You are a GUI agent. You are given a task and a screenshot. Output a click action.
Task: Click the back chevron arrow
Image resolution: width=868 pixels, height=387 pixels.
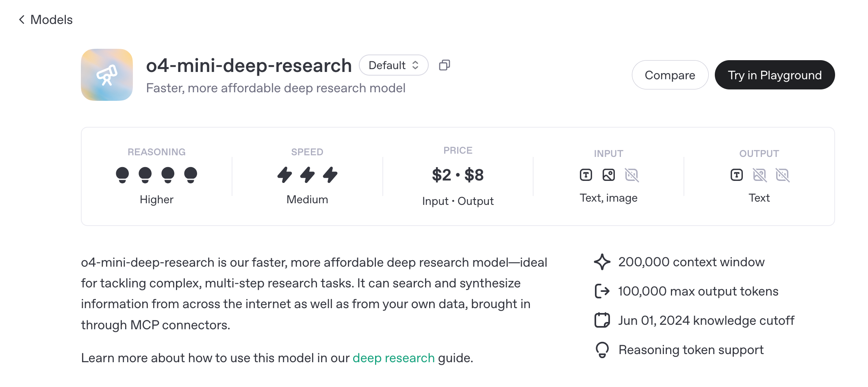[22, 19]
